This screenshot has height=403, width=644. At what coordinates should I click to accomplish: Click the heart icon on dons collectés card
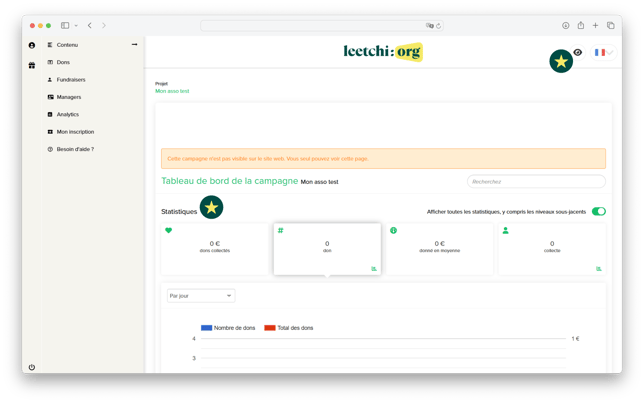(x=168, y=230)
